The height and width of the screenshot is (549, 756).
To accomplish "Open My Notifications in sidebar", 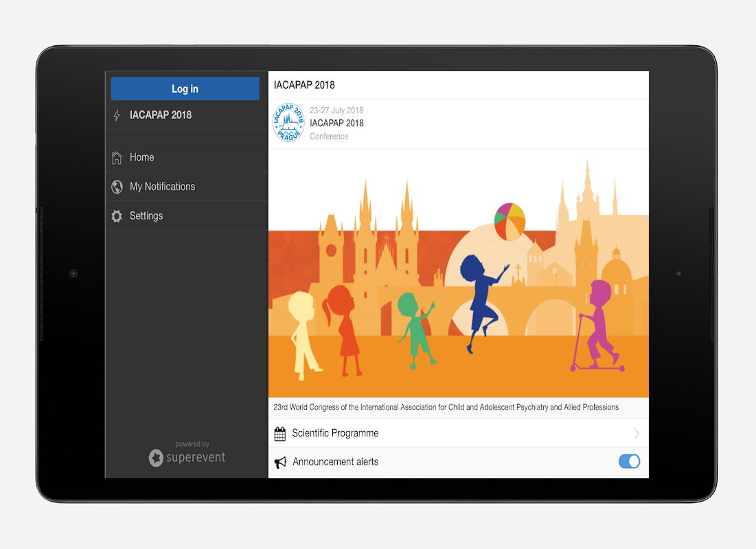I will point(187,187).
